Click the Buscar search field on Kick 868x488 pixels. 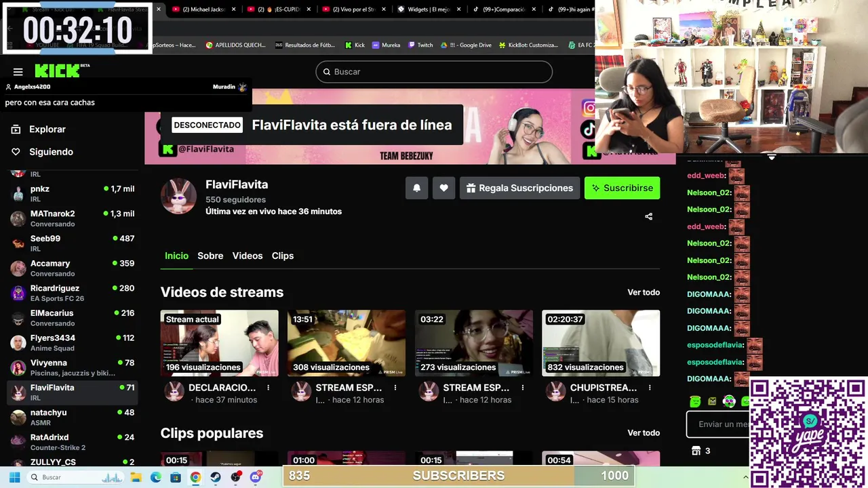click(x=434, y=72)
